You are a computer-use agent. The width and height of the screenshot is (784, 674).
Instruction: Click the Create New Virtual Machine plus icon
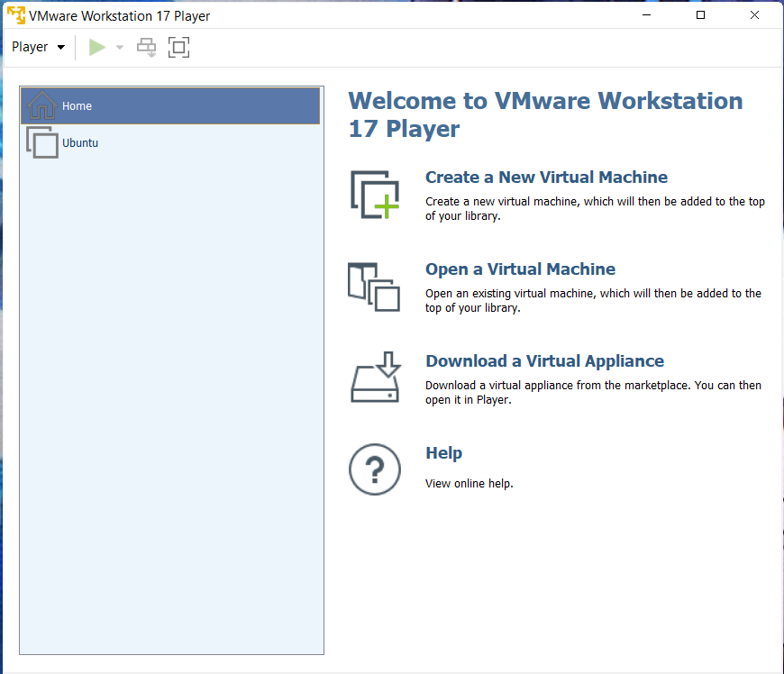click(x=374, y=194)
